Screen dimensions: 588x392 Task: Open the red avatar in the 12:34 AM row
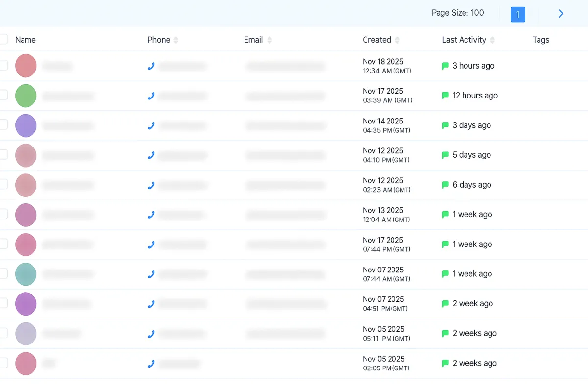click(26, 66)
